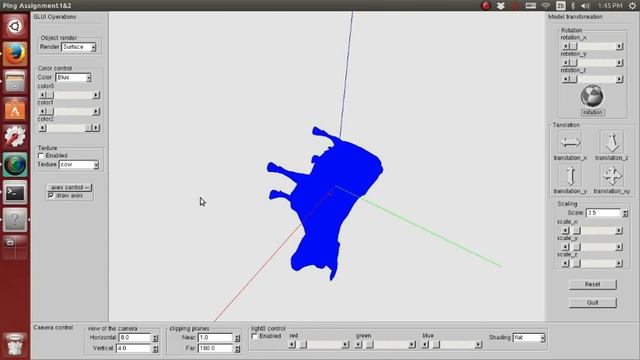This screenshot has width=640, height=360.
Task: Click right arrow of scale_z scrollbar
Action: [x=619, y=263]
